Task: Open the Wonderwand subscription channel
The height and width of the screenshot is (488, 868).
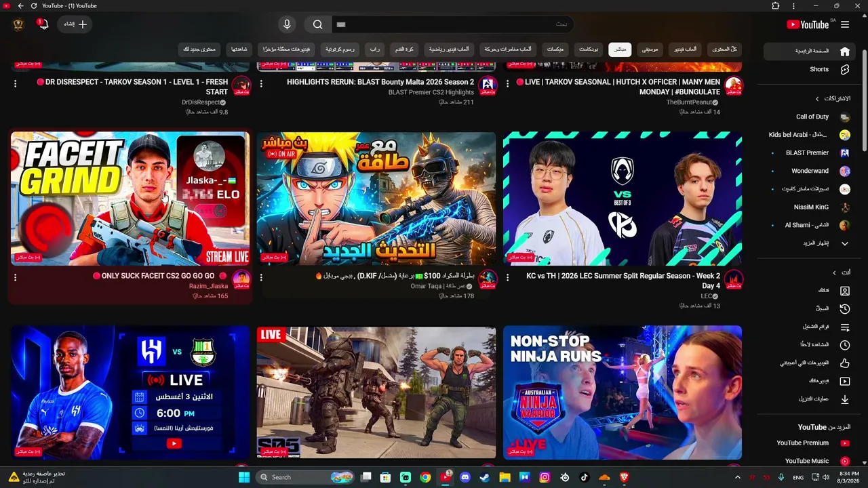Action: point(809,171)
